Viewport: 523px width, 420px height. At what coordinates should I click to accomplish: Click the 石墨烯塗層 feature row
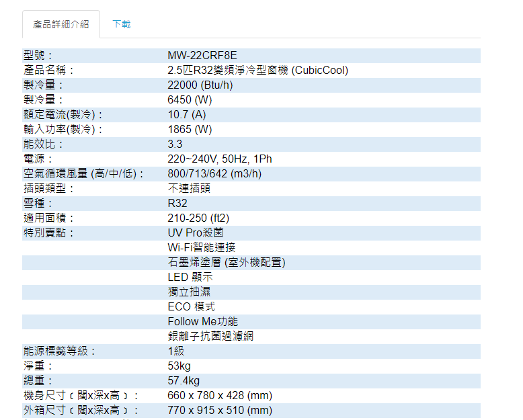point(226,262)
